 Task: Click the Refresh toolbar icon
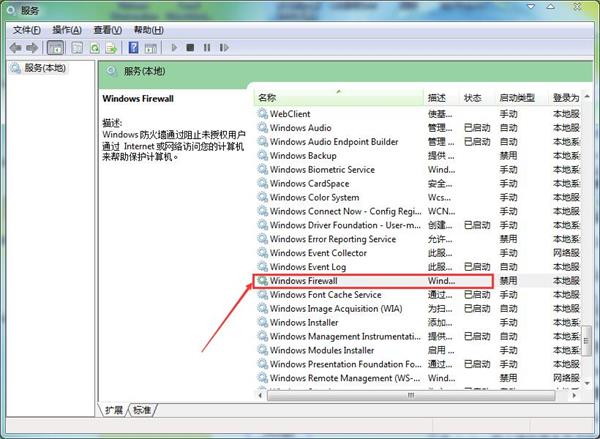click(x=95, y=48)
